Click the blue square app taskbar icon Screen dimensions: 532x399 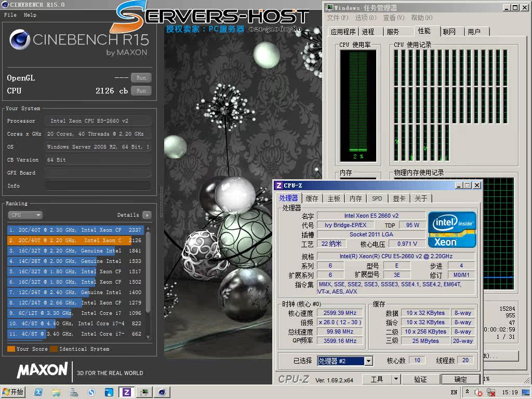[x=109, y=393]
